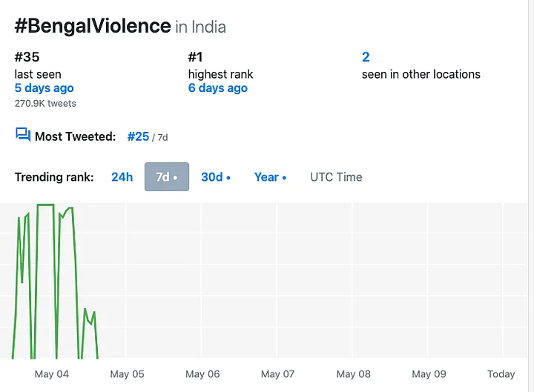534x392 pixels.
Task: Select the 7d trending rank tab
Action: click(167, 177)
